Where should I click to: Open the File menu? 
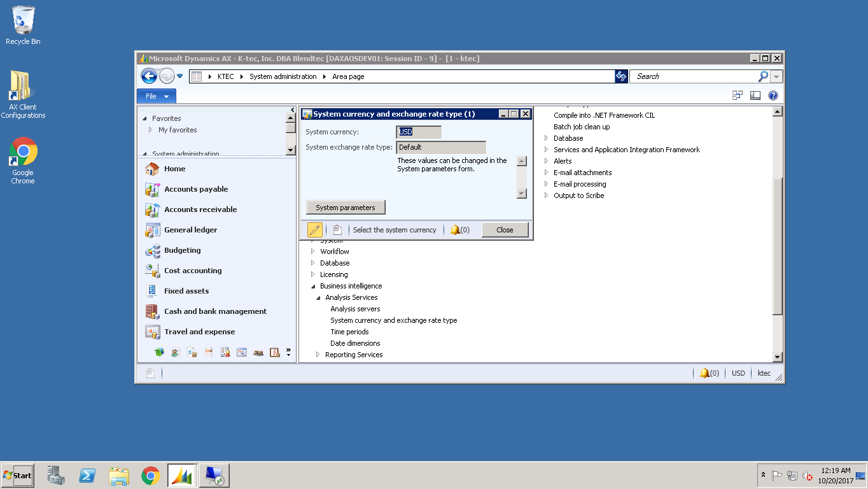(157, 96)
